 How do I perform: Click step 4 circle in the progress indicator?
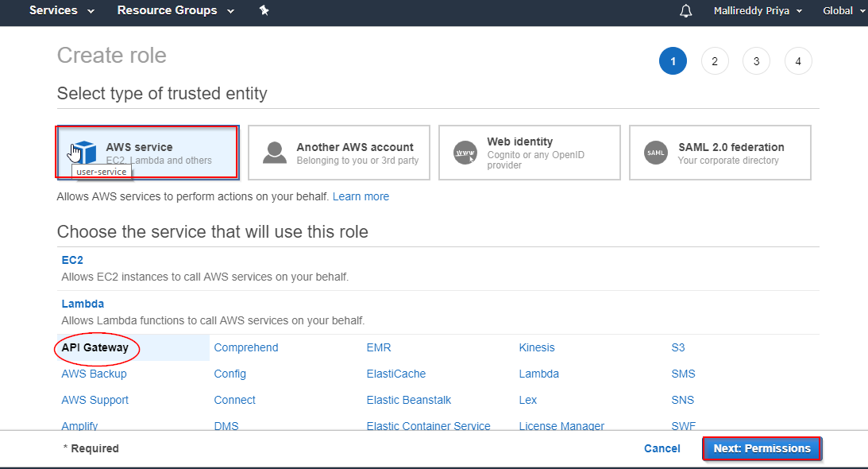click(x=798, y=60)
